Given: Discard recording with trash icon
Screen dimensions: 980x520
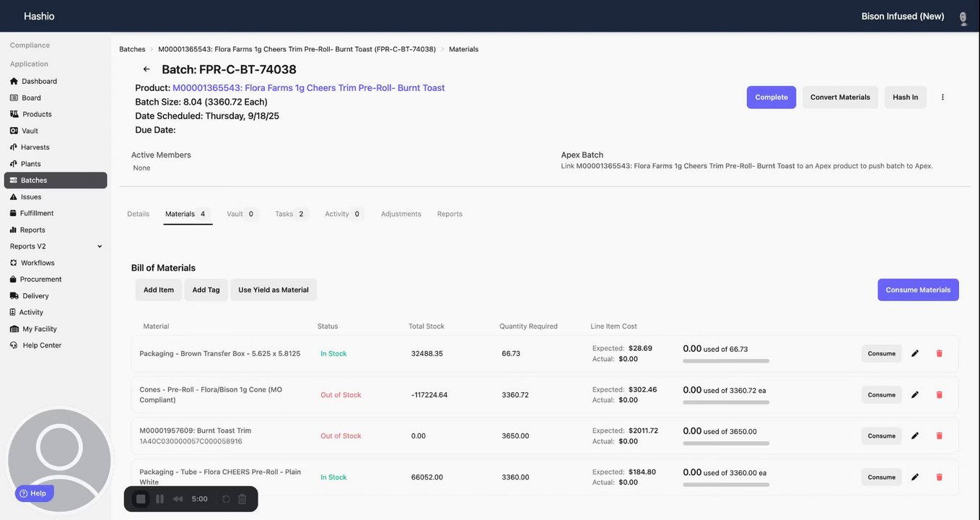Looking at the screenshot, I should click(242, 499).
